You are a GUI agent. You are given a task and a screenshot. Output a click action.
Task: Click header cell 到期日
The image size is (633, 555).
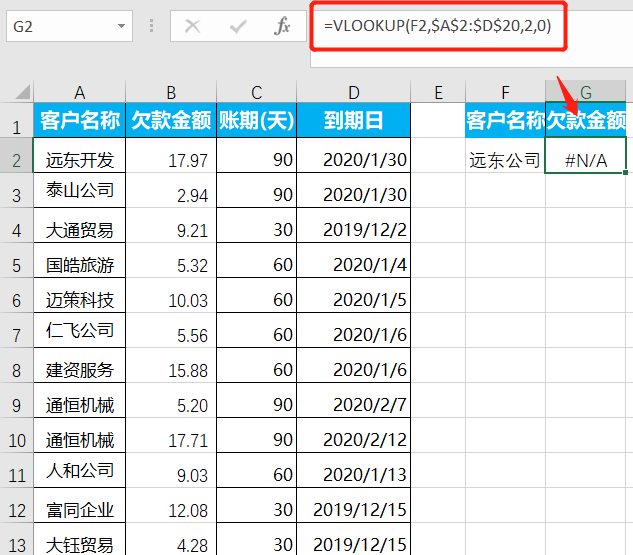tap(354, 120)
